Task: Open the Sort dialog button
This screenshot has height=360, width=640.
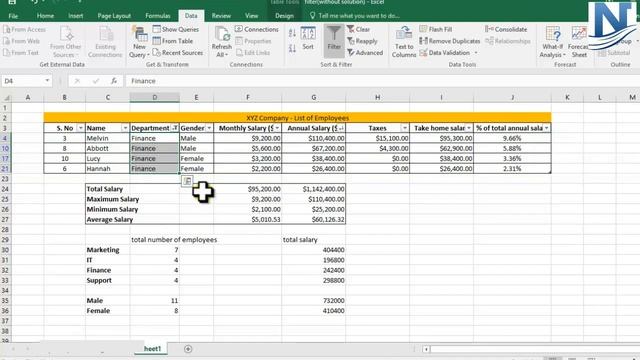Action: [x=308, y=38]
